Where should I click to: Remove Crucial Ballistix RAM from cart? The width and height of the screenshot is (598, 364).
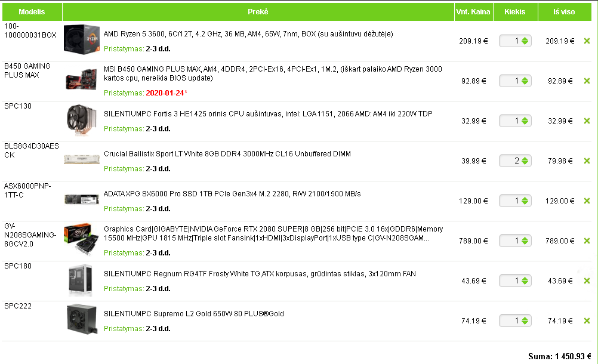click(587, 161)
